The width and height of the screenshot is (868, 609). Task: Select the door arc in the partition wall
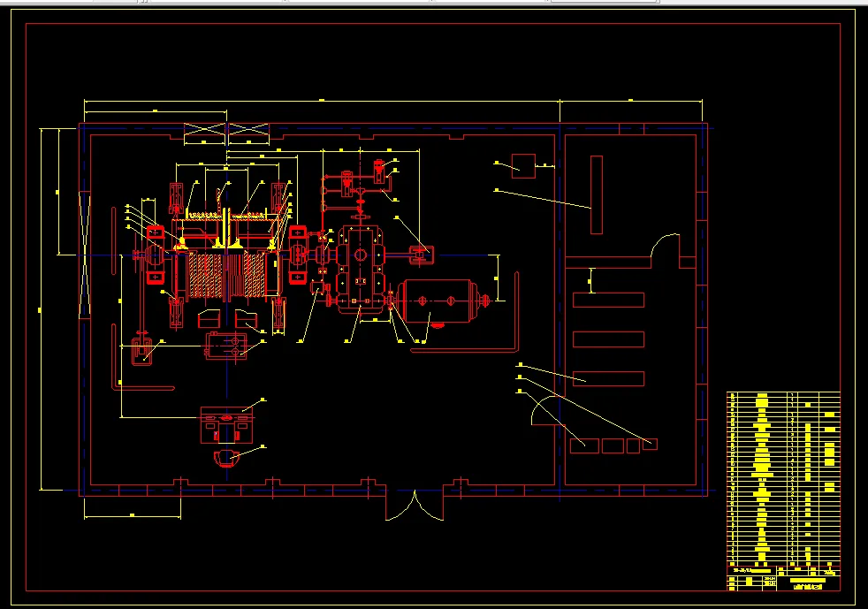tap(544, 411)
